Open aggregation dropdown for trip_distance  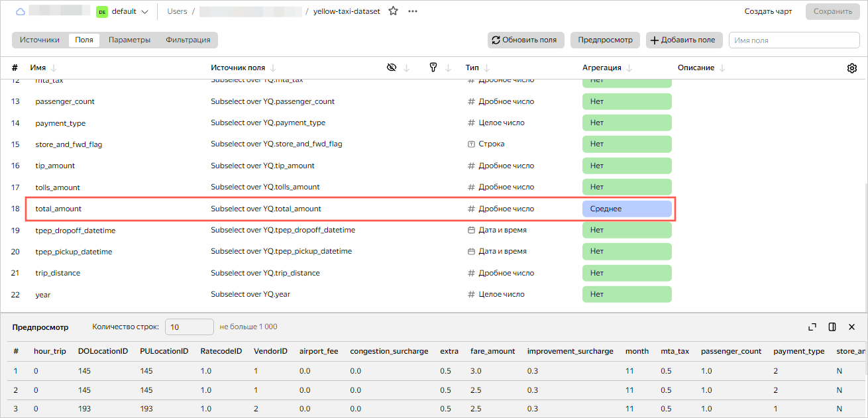point(627,273)
